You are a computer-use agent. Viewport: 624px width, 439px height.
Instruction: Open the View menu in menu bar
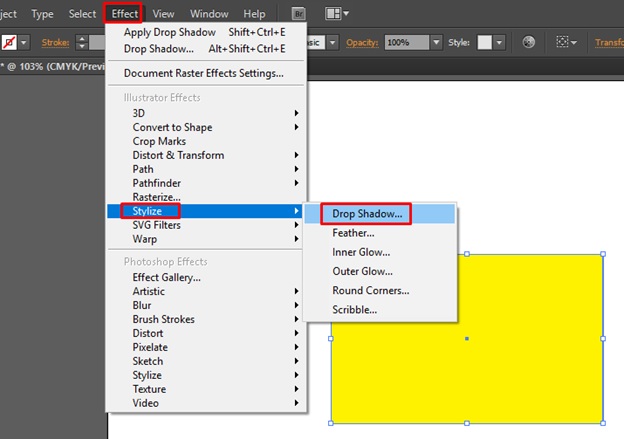163,14
